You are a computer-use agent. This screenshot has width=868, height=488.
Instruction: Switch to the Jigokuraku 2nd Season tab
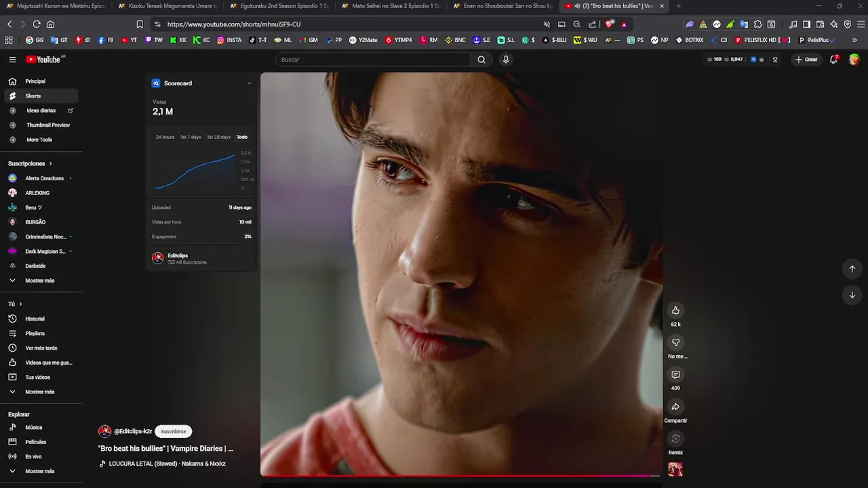pos(279,6)
